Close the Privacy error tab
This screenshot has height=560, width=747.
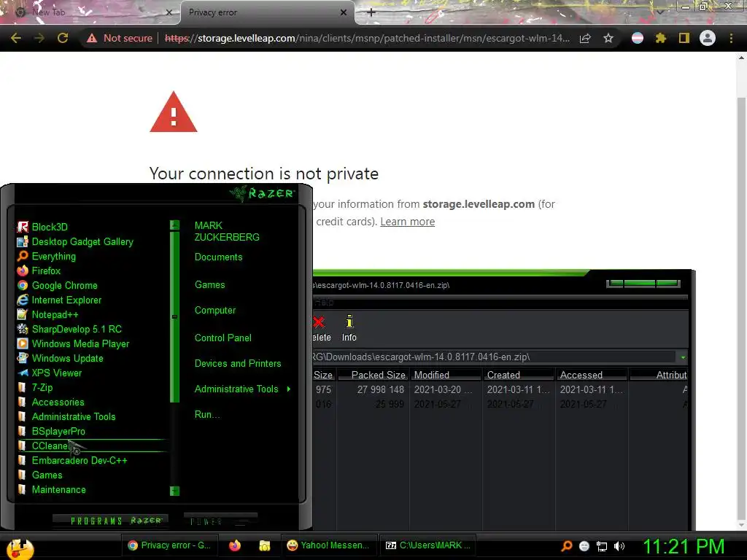(344, 12)
